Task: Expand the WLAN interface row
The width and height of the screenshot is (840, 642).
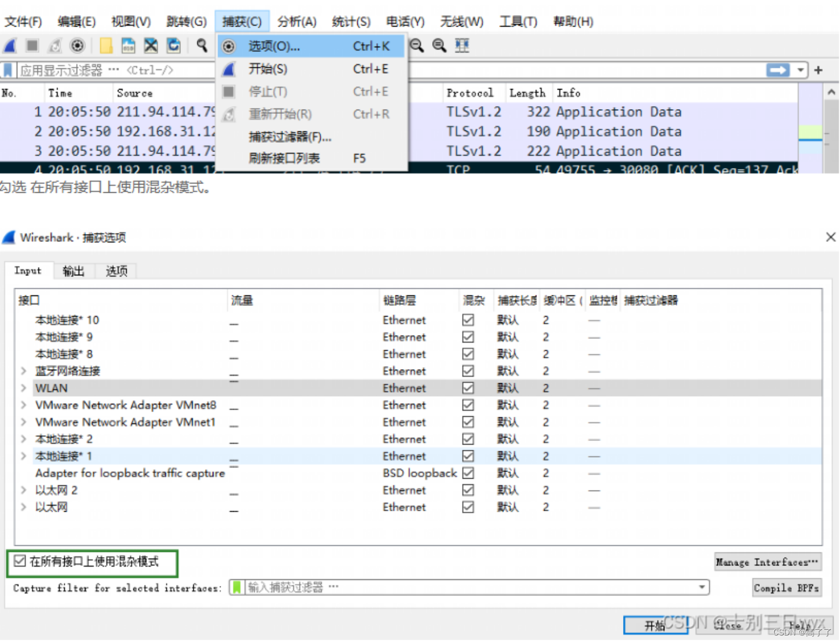Action: point(24,388)
